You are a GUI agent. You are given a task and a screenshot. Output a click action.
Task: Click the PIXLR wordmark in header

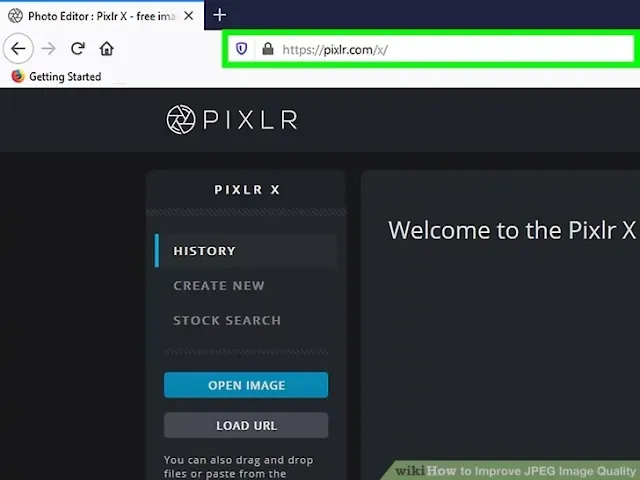pos(251,120)
